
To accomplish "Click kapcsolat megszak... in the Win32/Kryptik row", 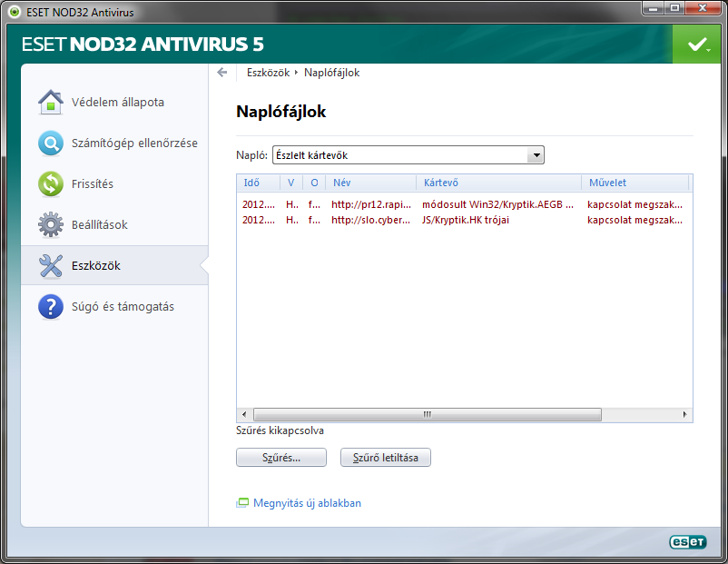I will pyautogui.click(x=635, y=204).
